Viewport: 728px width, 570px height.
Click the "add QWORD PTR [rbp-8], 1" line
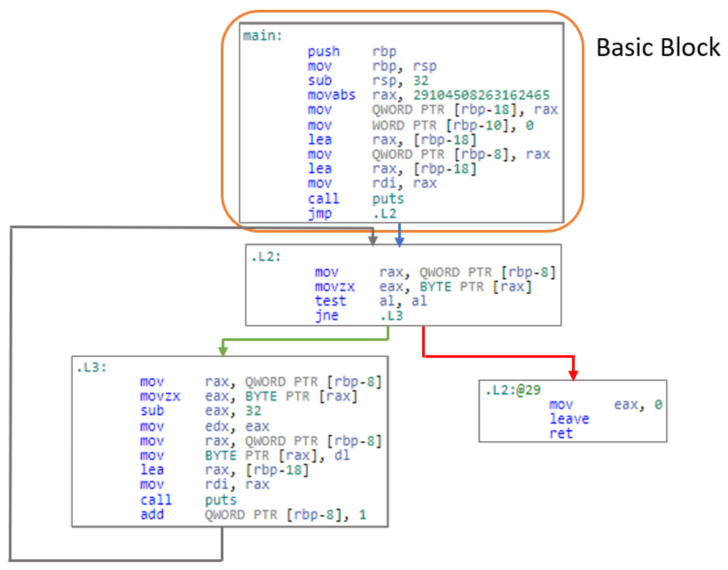pyautogui.click(x=253, y=514)
